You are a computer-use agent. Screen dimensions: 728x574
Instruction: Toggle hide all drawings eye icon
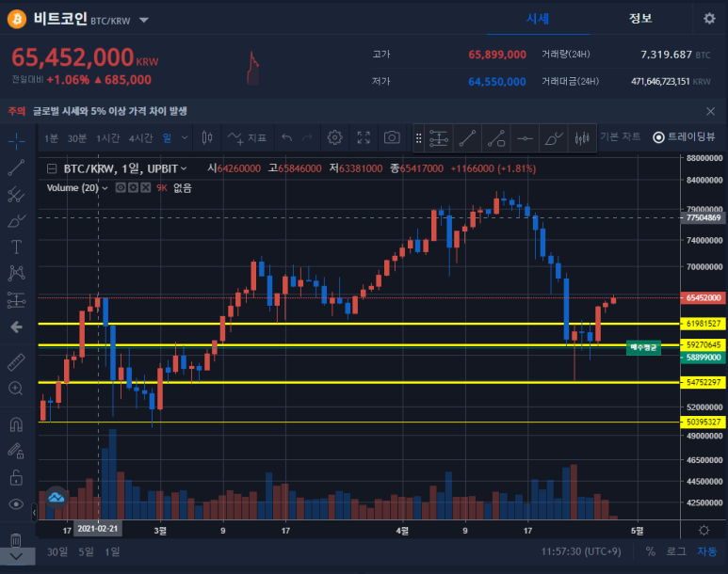[16, 504]
